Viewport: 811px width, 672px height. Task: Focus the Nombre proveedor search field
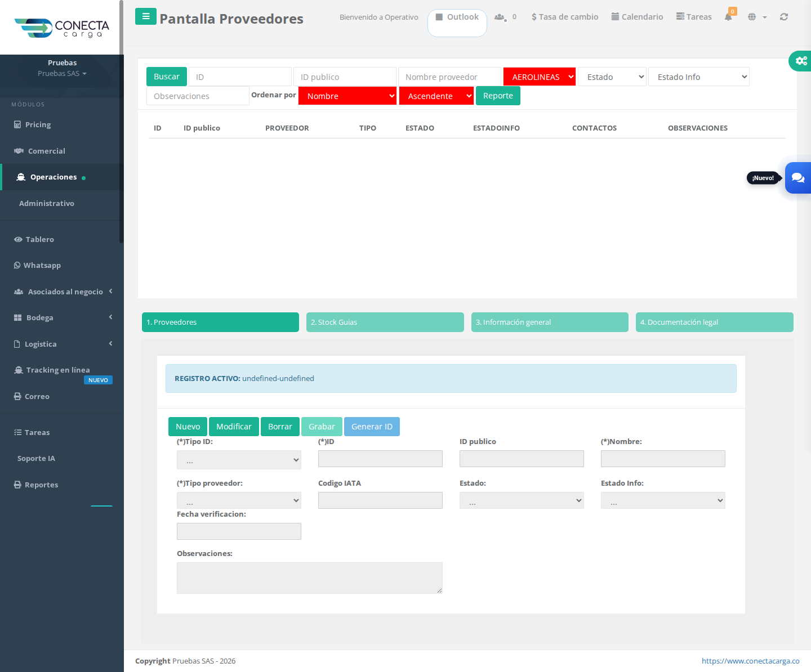[x=449, y=77]
